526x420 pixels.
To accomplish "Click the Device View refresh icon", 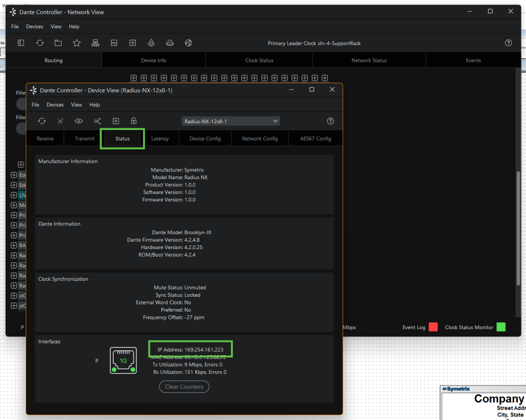I will [x=42, y=121].
